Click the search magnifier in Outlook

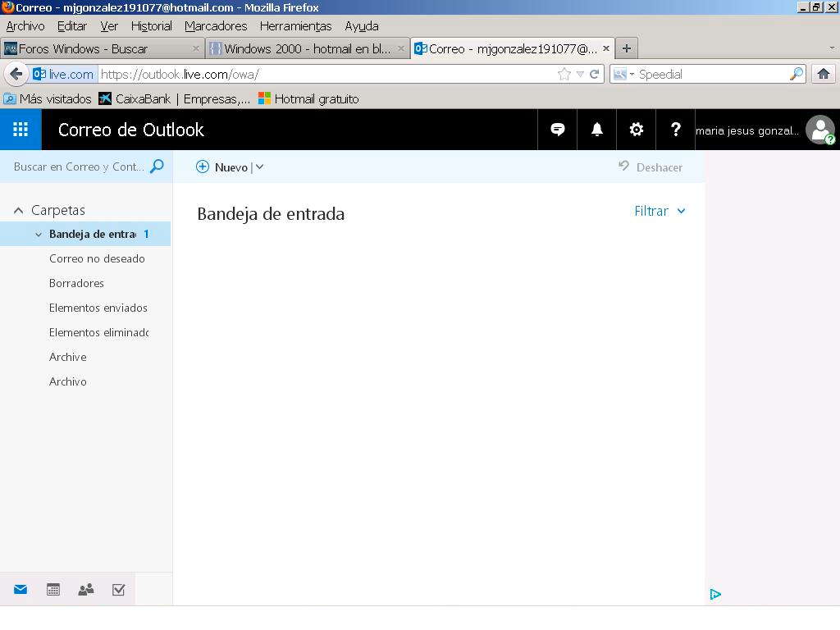click(x=157, y=167)
